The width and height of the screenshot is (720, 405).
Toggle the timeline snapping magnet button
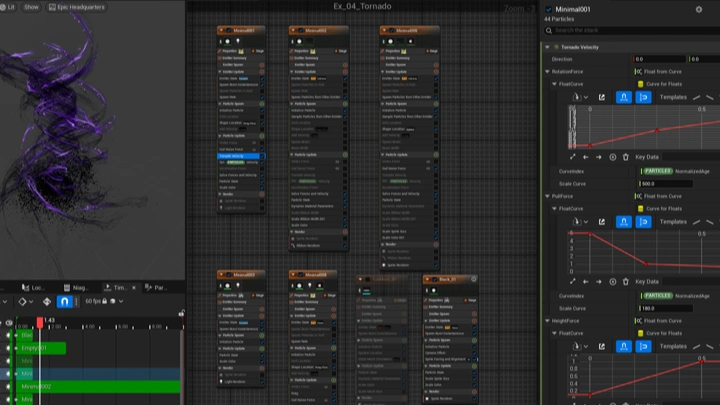click(64, 301)
